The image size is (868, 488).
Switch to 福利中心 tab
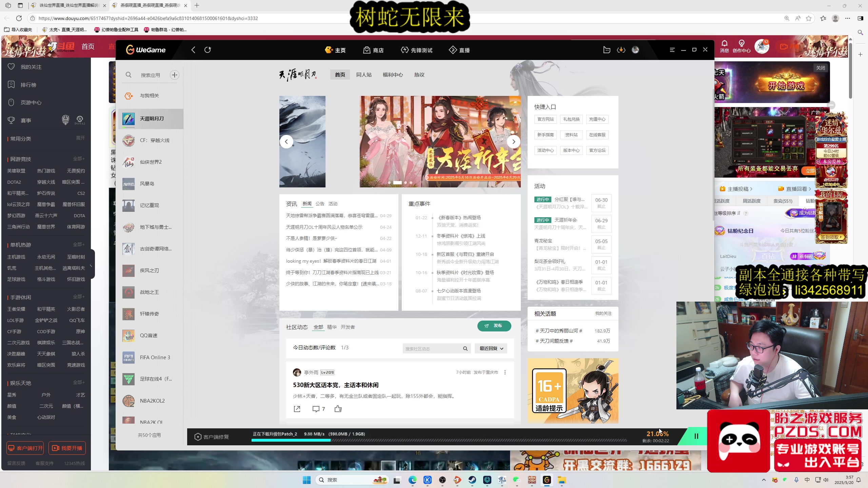(393, 75)
